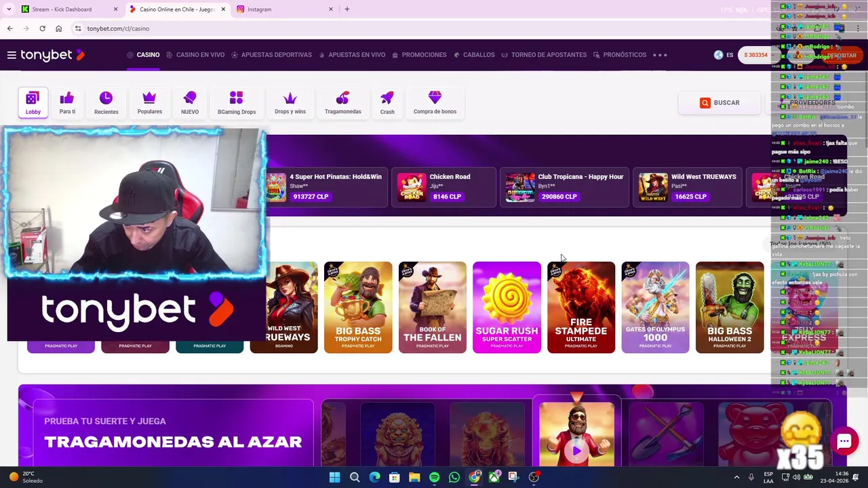The image size is (868, 488).
Task: Launch Big Bass Halloween 2 game
Action: 730,307
